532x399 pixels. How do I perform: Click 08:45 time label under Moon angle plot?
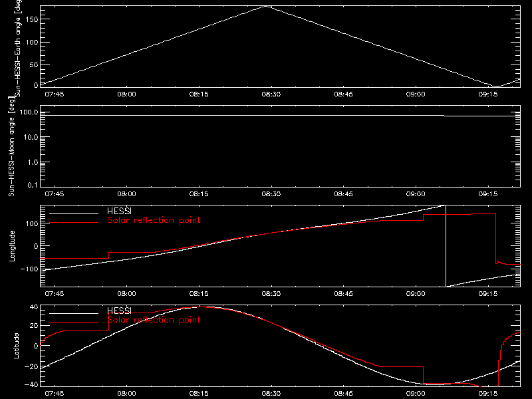click(343, 194)
